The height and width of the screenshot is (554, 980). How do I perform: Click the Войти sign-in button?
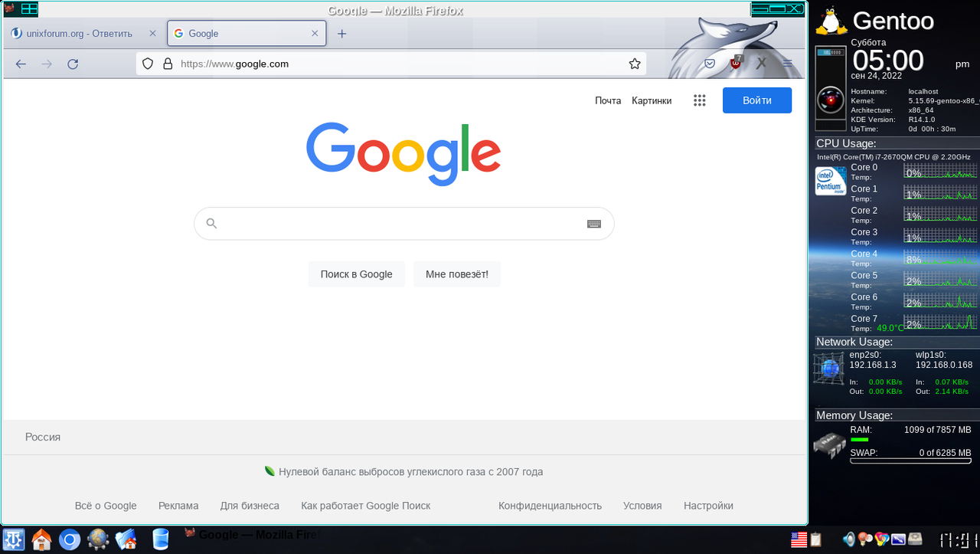tap(757, 100)
